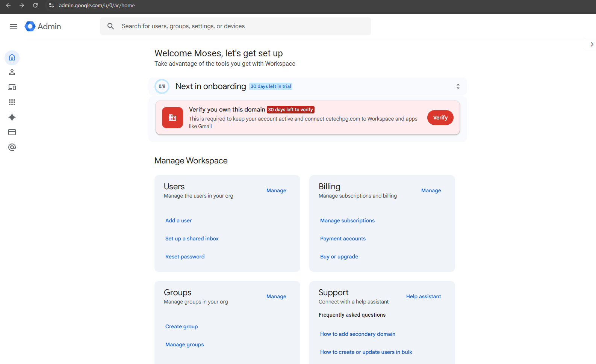Open the main hamburger menu
The height and width of the screenshot is (364, 596).
point(14,26)
